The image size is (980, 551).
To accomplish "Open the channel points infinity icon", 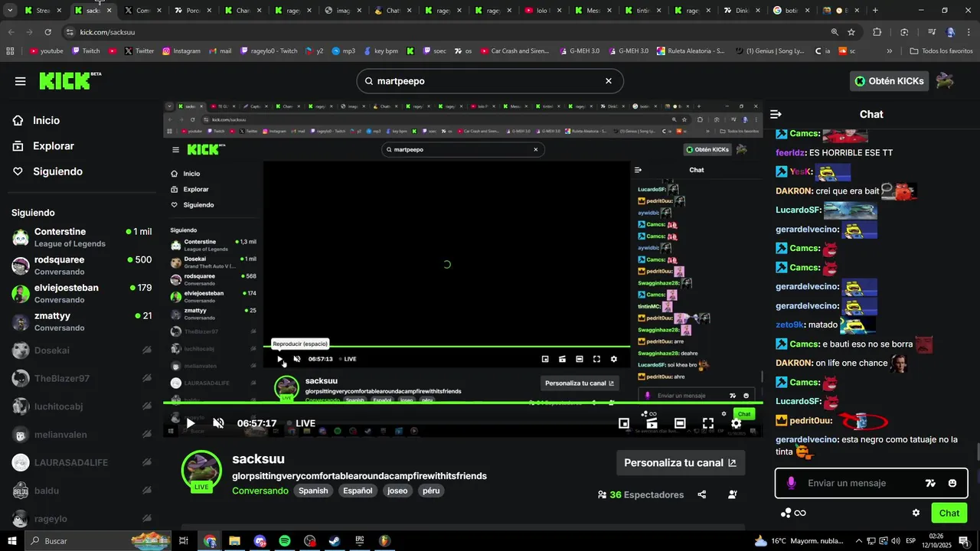I will (793, 513).
